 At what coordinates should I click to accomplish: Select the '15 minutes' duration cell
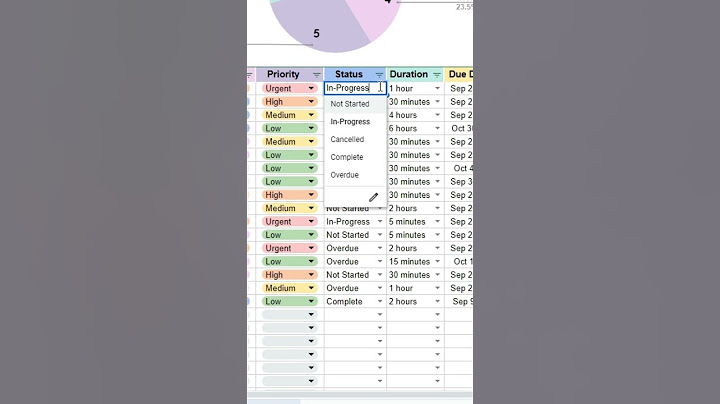pyautogui.click(x=415, y=261)
